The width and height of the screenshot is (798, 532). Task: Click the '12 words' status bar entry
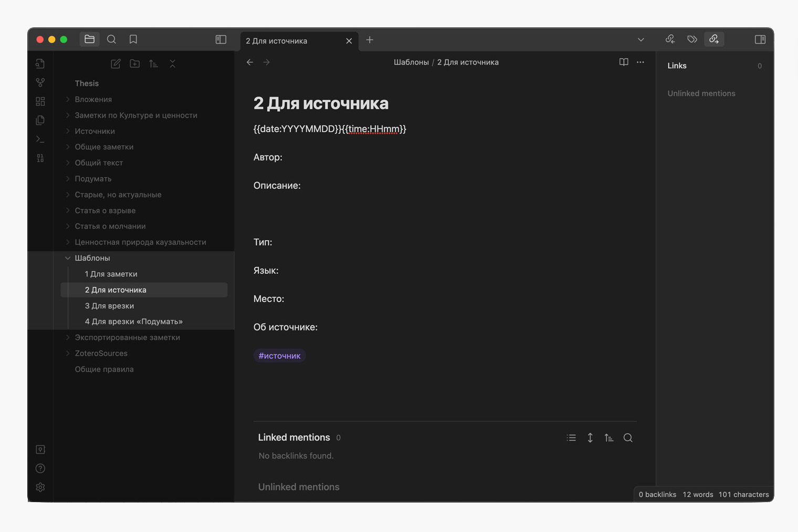click(x=698, y=494)
